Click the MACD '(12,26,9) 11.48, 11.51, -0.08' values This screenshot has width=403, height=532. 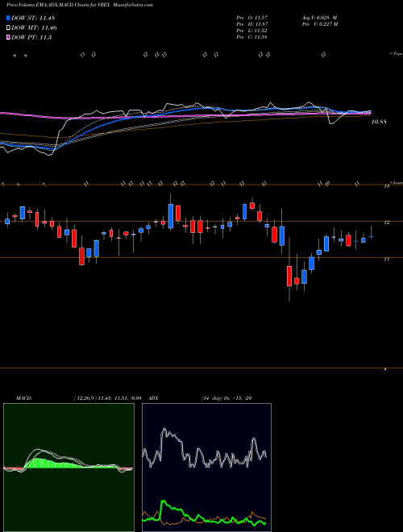tap(107, 398)
